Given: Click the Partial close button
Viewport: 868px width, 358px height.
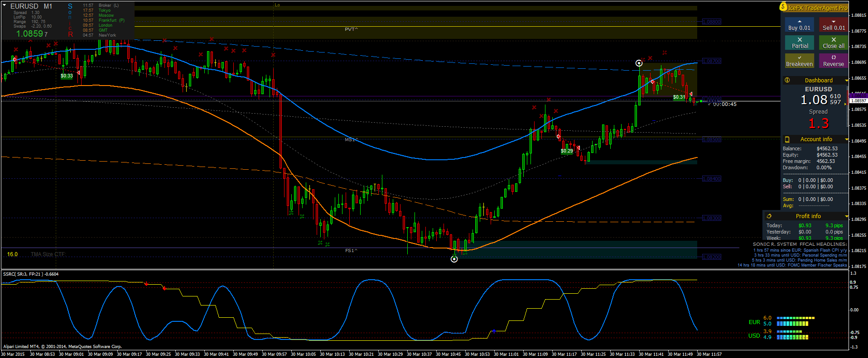Looking at the screenshot, I should [x=799, y=43].
